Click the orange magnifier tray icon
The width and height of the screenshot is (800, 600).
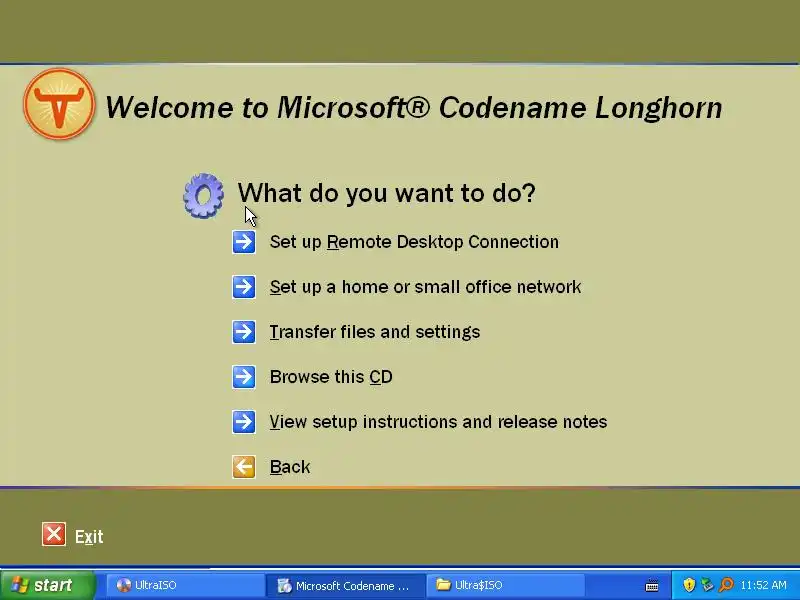tap(726, 585)
